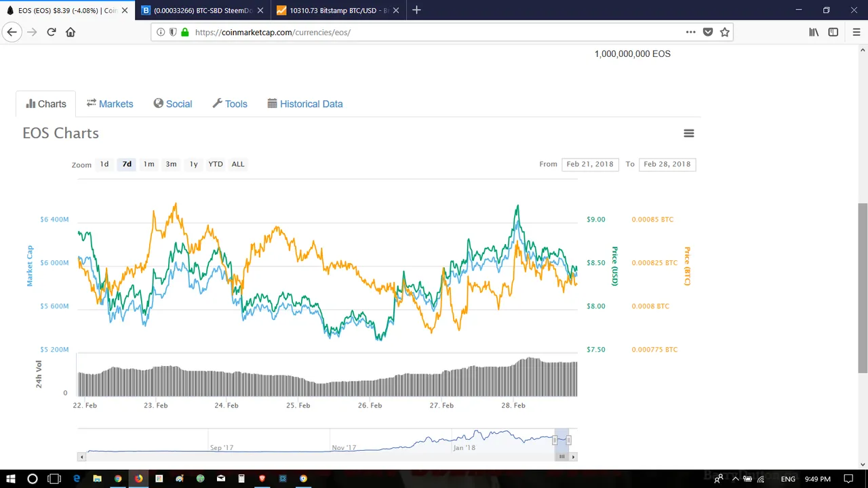Toggle the Market Cap series label
The image size is (868, 488).
click(x=30, y=266)
